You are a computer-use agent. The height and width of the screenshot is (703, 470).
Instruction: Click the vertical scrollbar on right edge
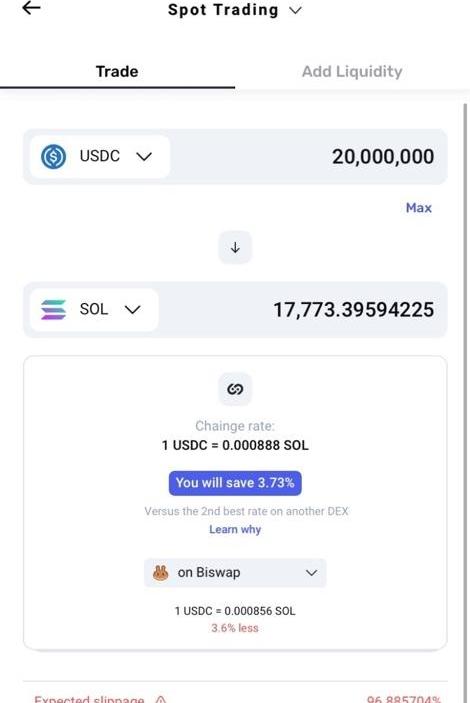click(465, 403)
